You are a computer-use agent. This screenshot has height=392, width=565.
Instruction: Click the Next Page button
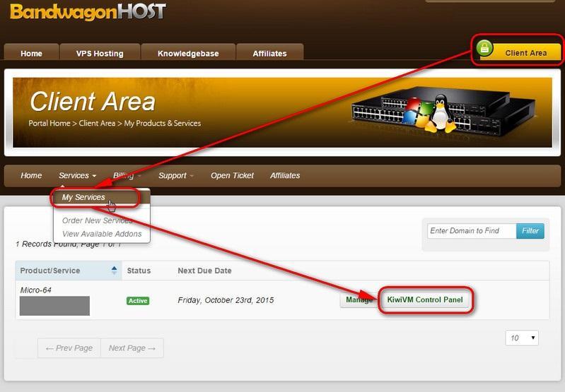(x=132, y=348)
